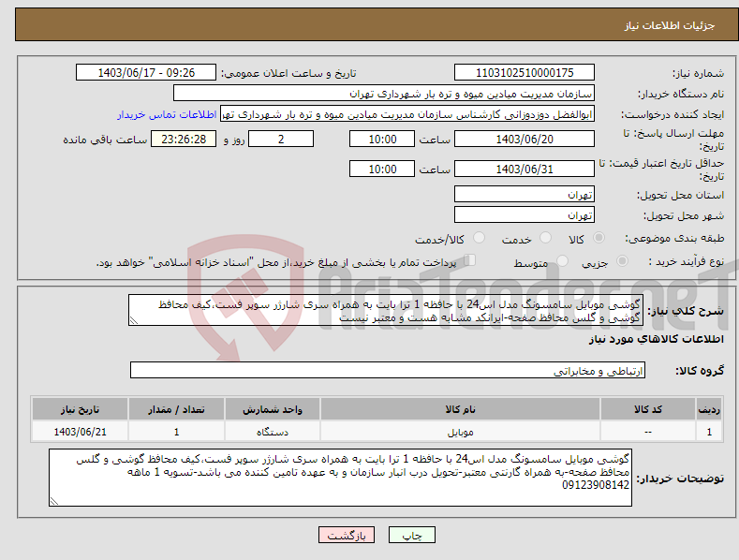
Task: Click the بازگشت back button
Action: (x=347, y=535)
